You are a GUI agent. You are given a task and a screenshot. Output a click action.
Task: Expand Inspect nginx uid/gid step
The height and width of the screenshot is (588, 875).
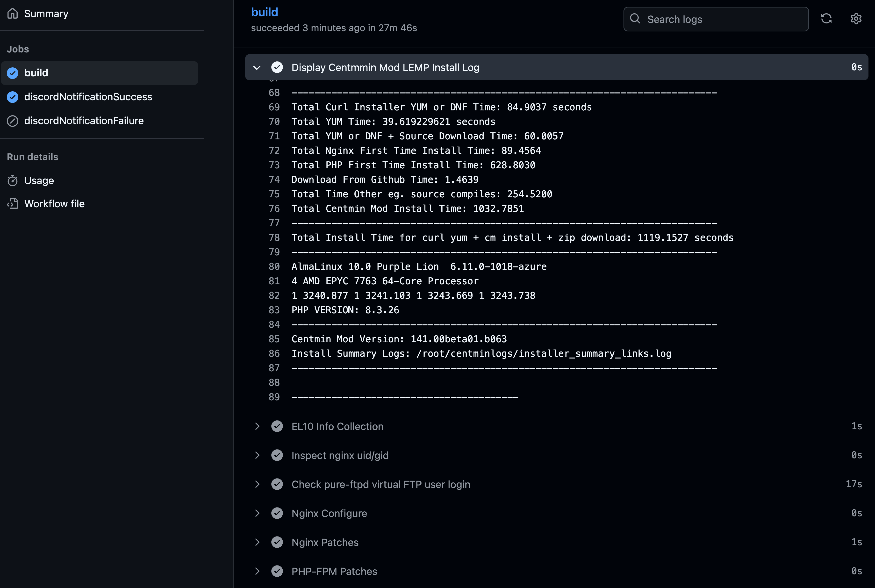tap(257, 455)
